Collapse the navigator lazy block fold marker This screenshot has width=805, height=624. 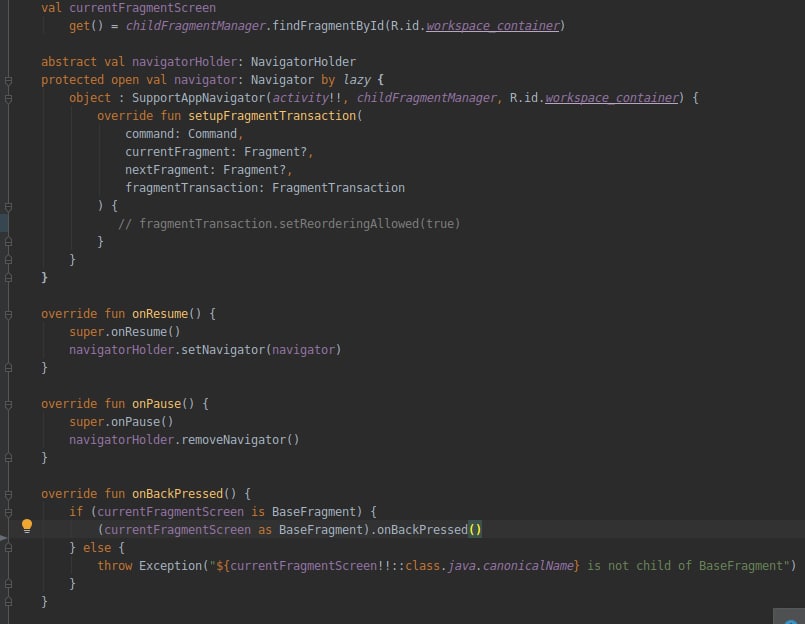8,81
